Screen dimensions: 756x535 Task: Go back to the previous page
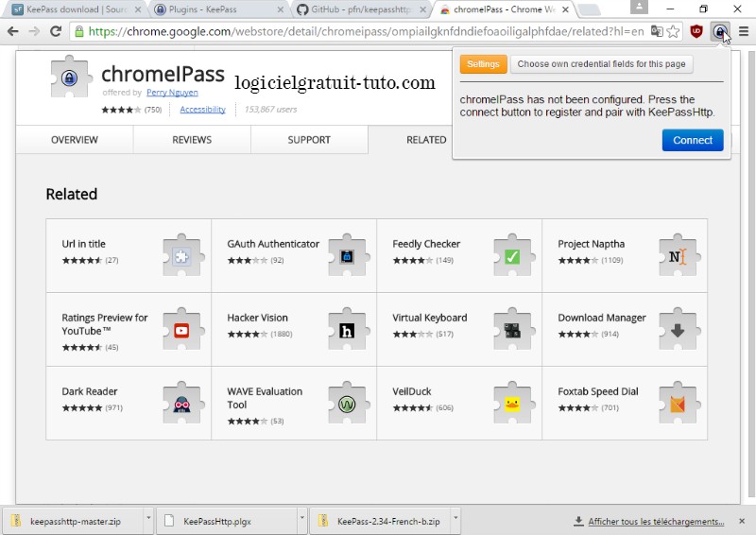pyautogui.click(x=13, y=31)
